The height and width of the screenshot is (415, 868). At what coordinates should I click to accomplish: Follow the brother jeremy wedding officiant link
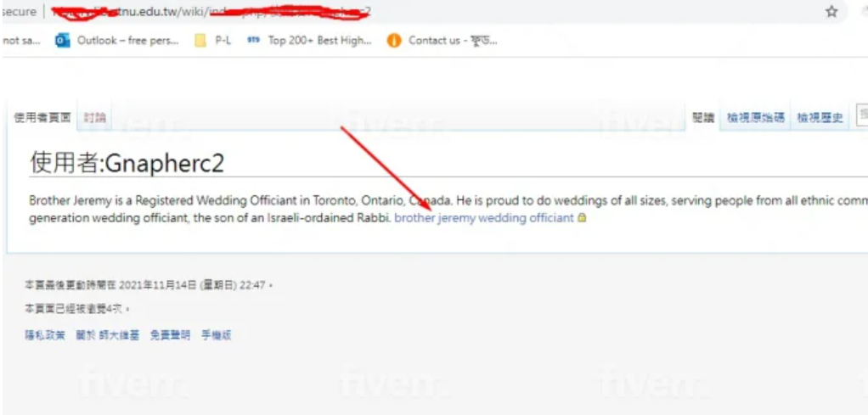click(484, 218)
